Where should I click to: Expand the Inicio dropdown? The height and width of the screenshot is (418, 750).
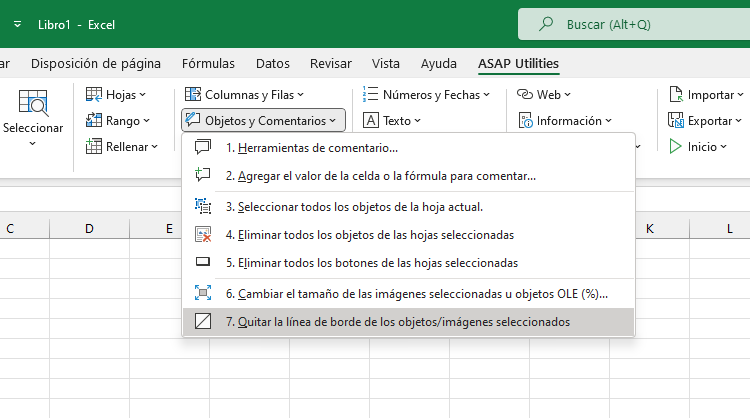[x=723, y=146]
